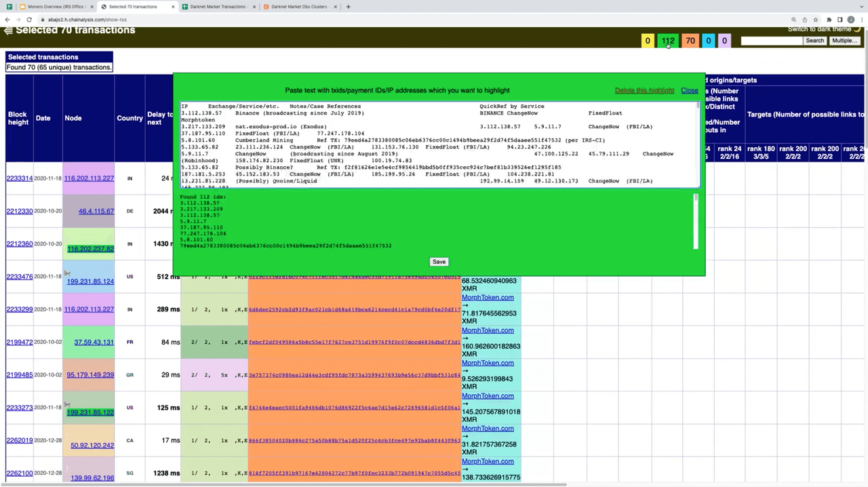Open transaction hash starting f4744e4eacc
Image resolution: width=868 pixels, height=487 pixels.
click(x=355, y=408)
